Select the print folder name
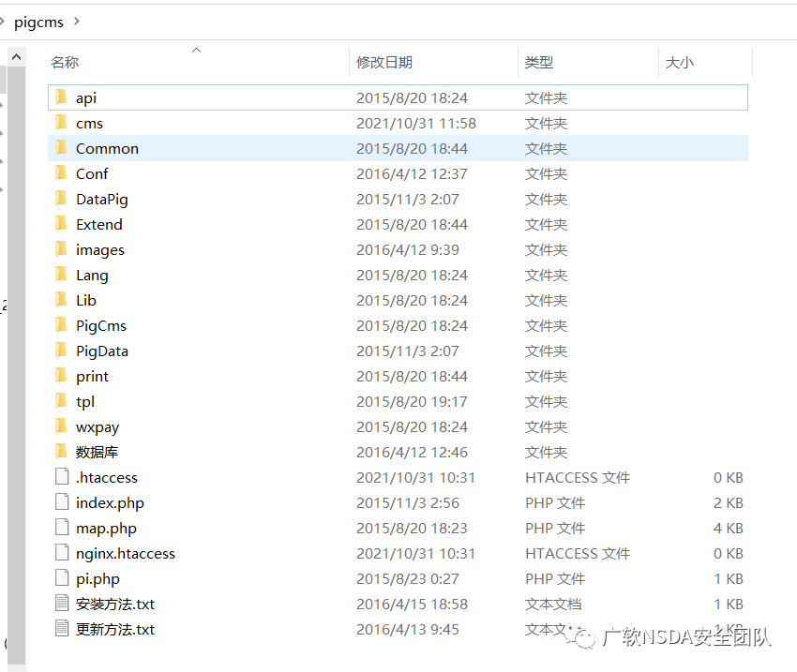The height and width of the screenshot is (672, 797). [92, 377]
